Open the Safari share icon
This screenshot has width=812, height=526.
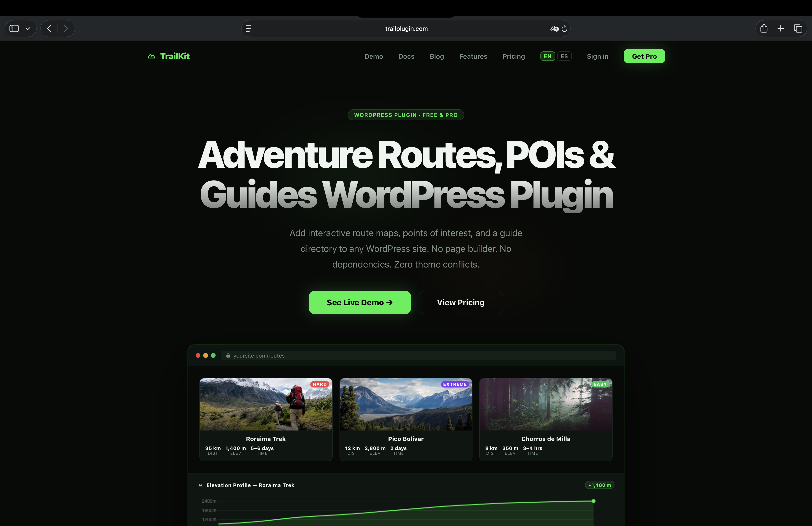pos(764,28)
